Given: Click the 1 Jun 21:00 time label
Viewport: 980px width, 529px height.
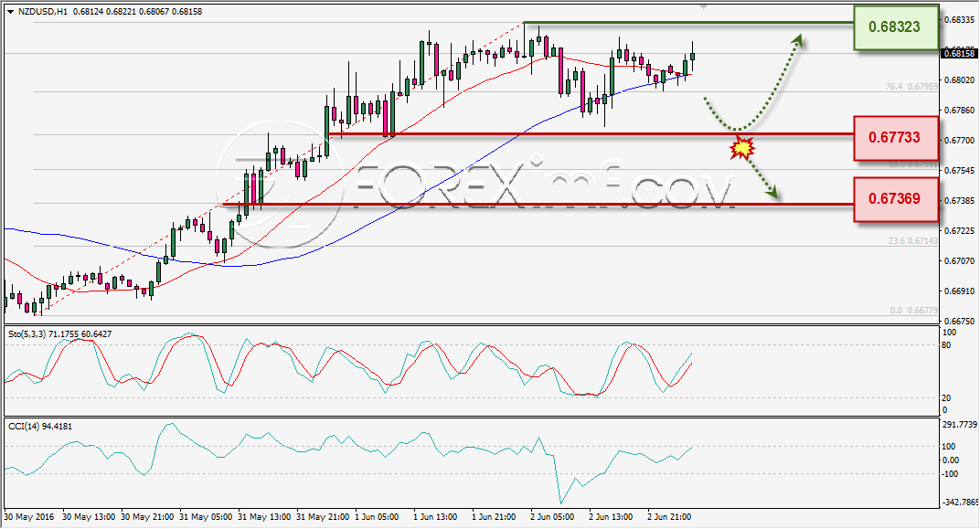Looking at the screenshot, I should [494, 517].
